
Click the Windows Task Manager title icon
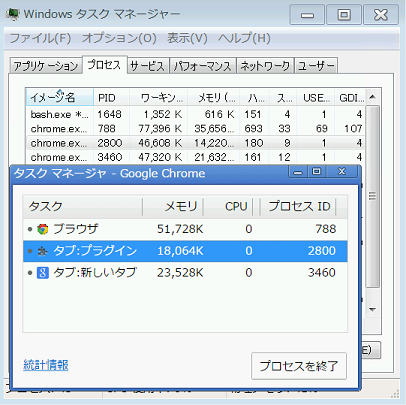tap(13, 14)
